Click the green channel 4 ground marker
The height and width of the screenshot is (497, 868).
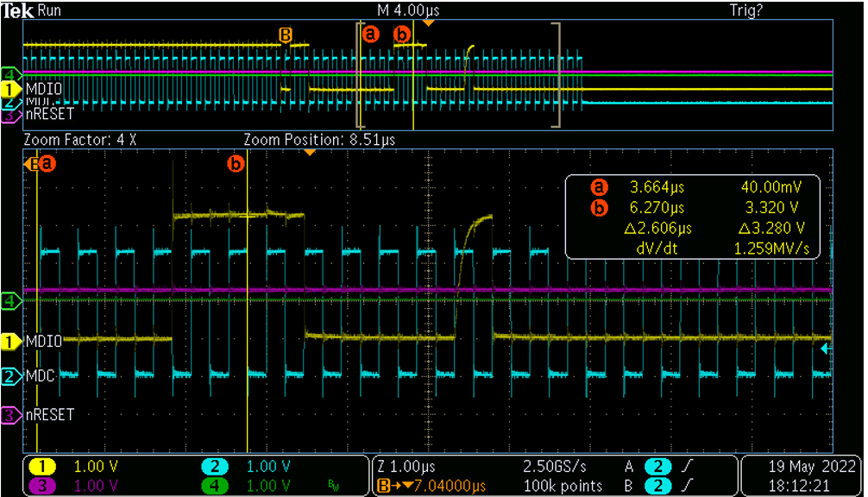[x=10, y=301]
